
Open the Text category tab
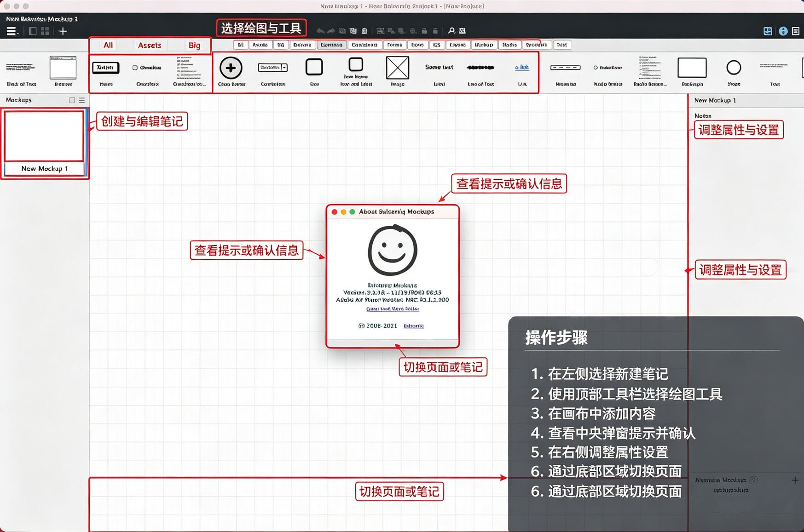pyautogui.click(x=561, y=45)
